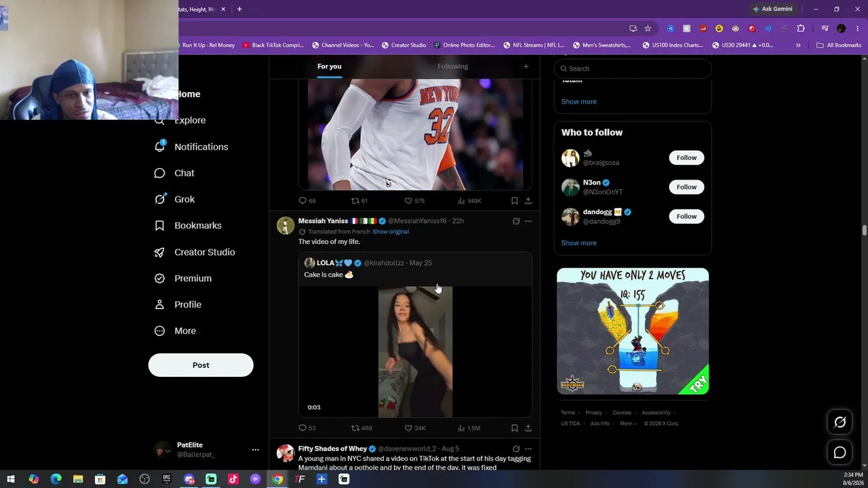
Task: Open the Windows Start menu
Action: pyautogui.click(x=11, y=479)
